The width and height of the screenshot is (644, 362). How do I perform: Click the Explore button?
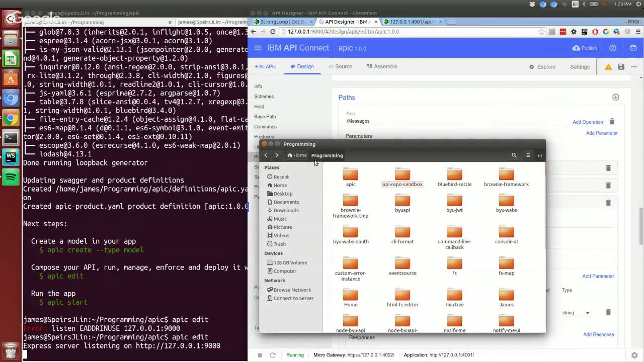[x=542, y=67]
